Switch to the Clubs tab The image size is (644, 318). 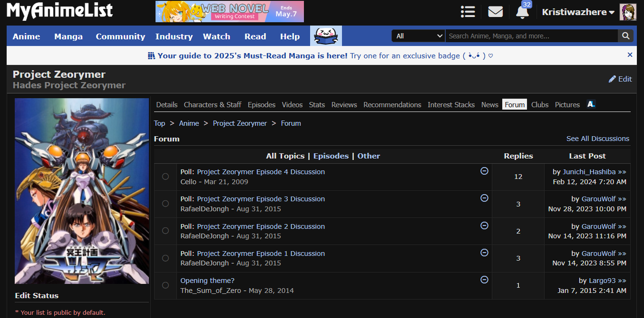[x=540, y=104]
